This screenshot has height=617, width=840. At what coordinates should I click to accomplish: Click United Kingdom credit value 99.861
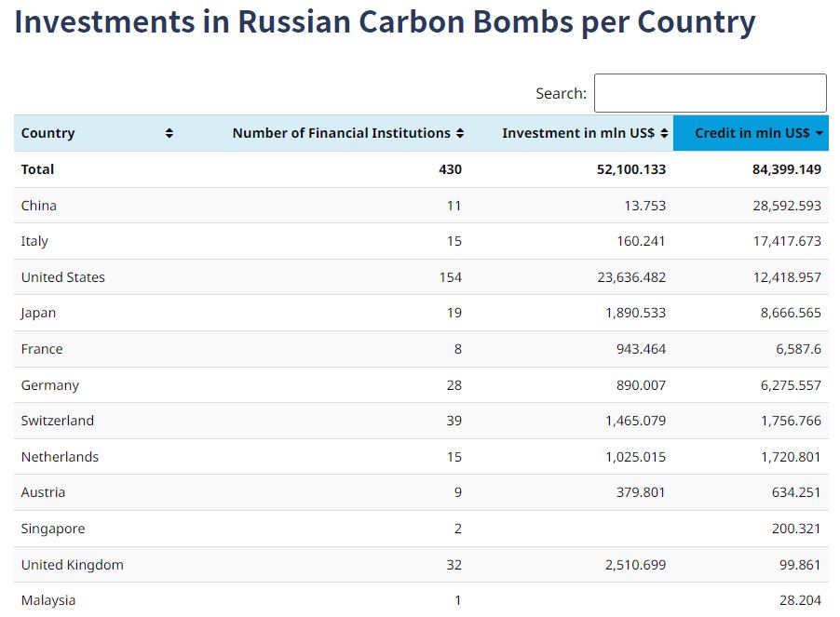point(800,565)
